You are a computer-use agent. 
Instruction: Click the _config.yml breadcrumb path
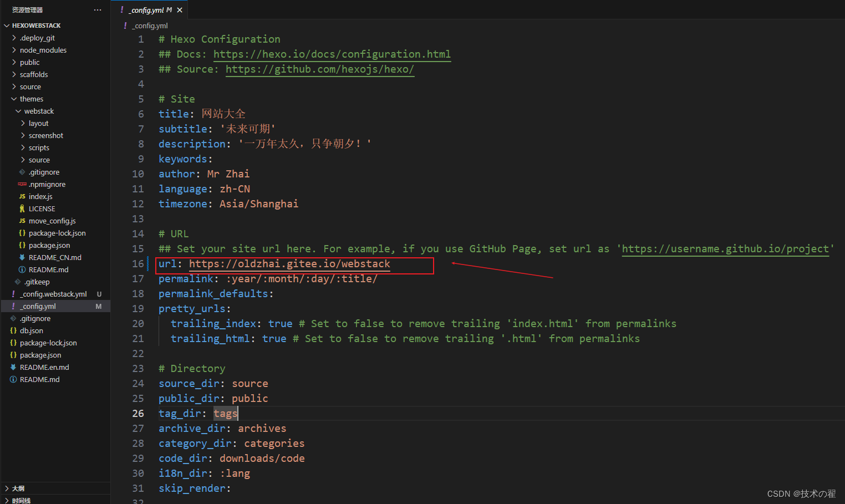point(150,26)
